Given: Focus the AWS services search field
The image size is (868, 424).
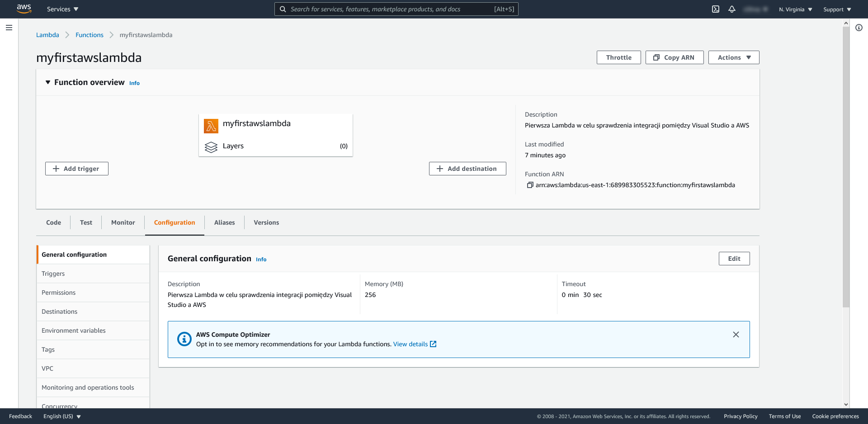Looking at the screenshot, I should point(396,9).
